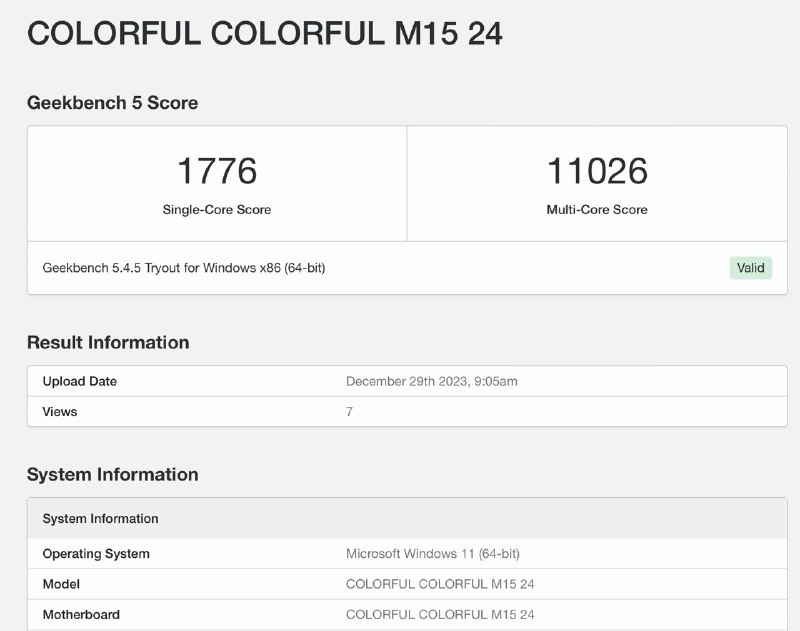The height and width of the screenshot is (631, 800).
Task: Select the Result Information heading
Action: (x=108, y=342)
